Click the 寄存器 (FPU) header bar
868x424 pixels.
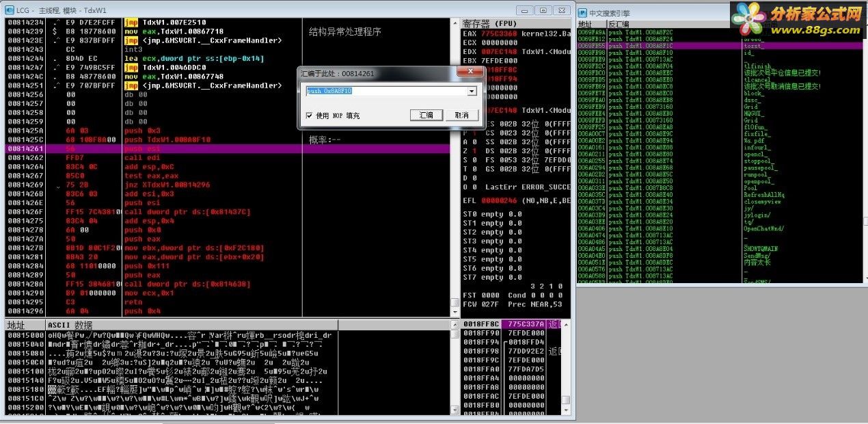[x=517, y=23]
